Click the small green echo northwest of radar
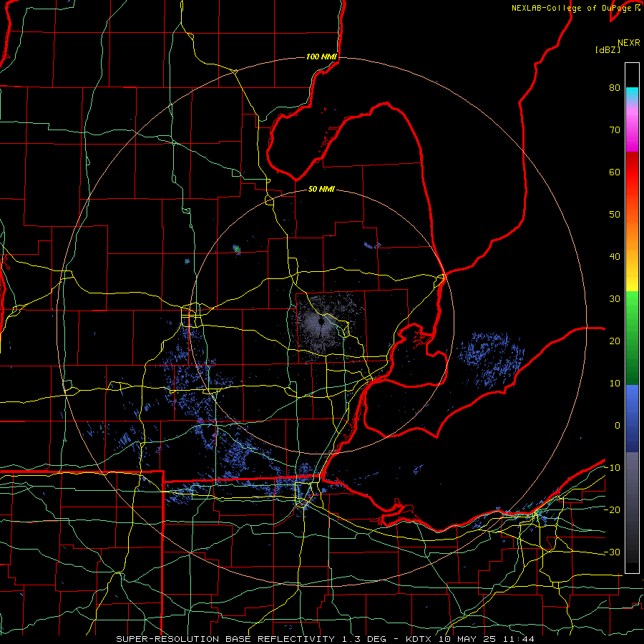The height and width of the screenshot is (644, 644). click(x=236, y=248)
